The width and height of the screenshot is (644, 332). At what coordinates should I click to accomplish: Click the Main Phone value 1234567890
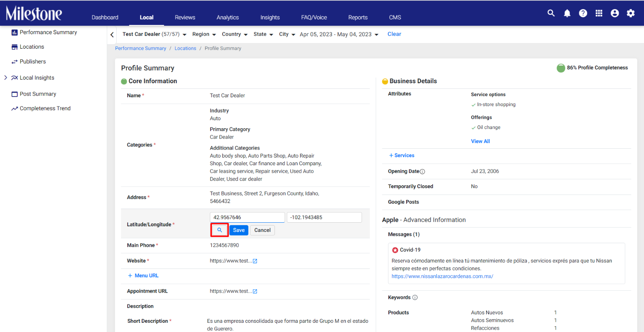(x=224, y=246)
